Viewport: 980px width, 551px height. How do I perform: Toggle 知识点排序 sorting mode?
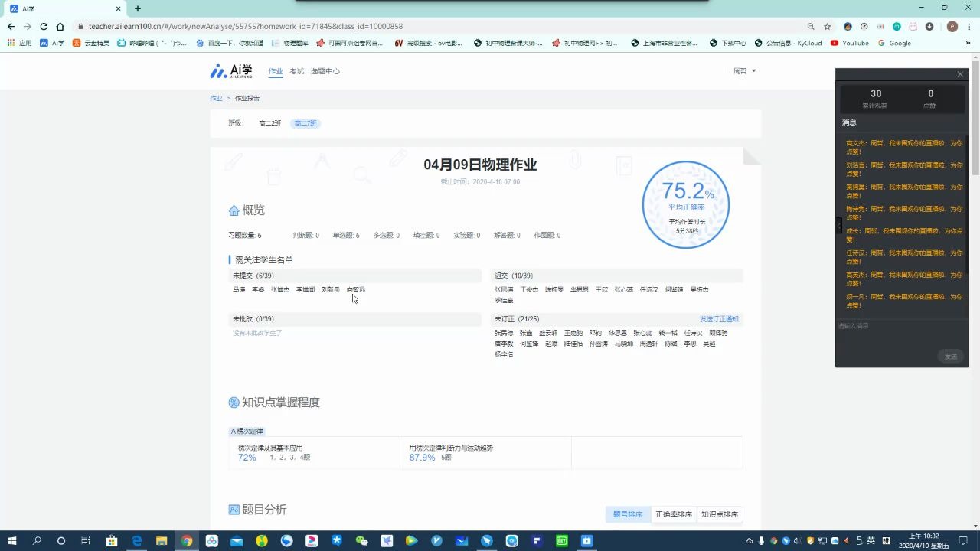click(719, 514)
